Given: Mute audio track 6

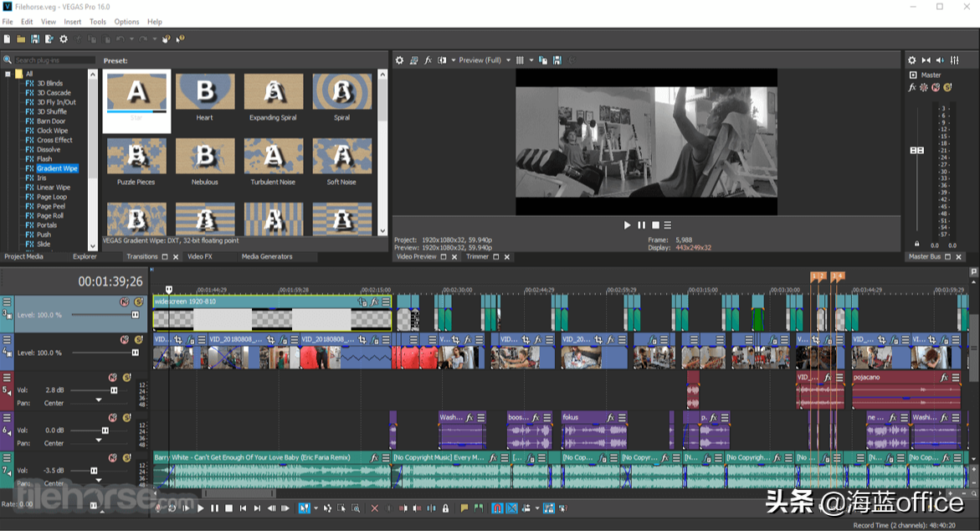Looking at the screenshot, I should 112,418.
